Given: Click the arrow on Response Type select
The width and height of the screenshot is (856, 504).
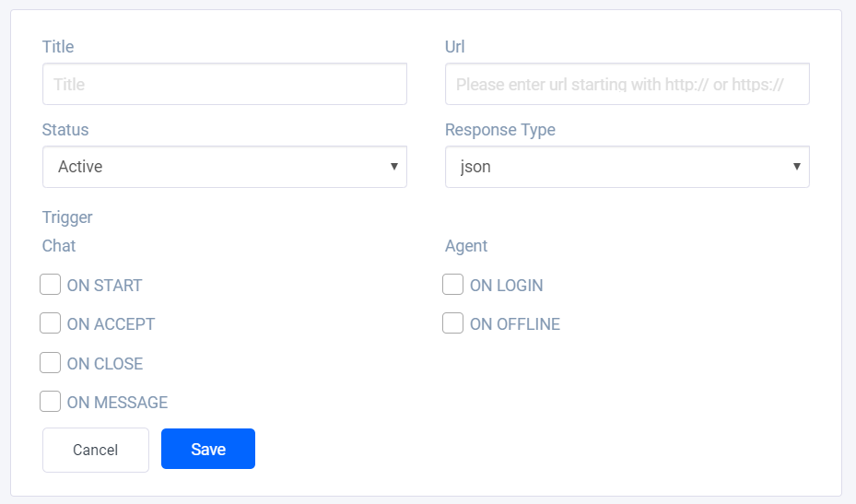Looking at the screenshot, I should (x=796, y=167).
